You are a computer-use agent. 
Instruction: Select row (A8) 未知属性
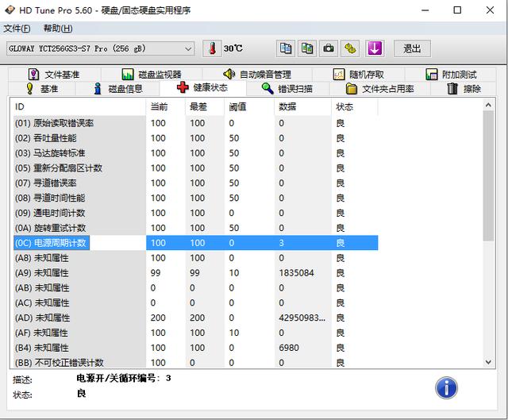coord(196,258)
